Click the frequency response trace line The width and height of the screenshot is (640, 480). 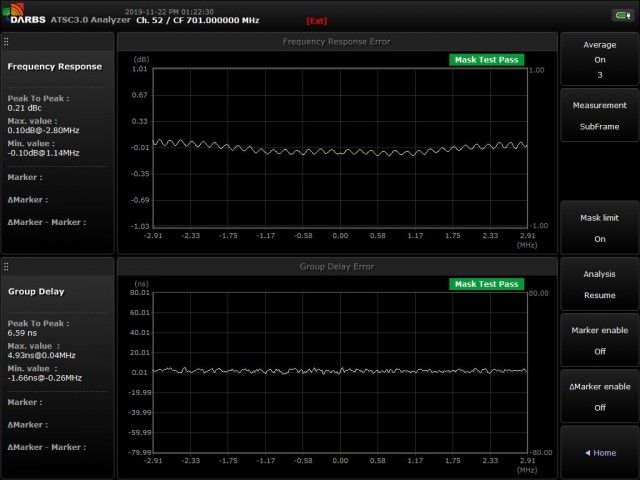pos(340,148)
